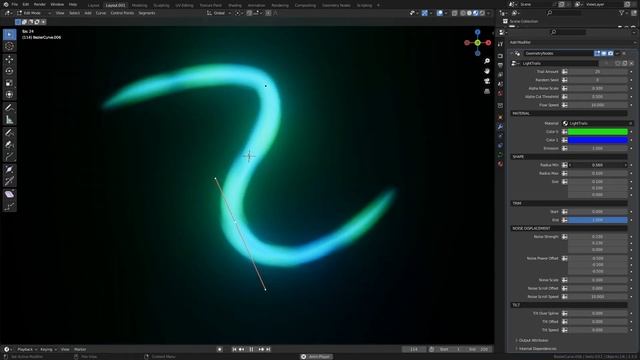Image resolution: width=640 pixels, height=360 pixels.
Task: Open the Edit Mode dropdown
Action: [x=33, y=13]
